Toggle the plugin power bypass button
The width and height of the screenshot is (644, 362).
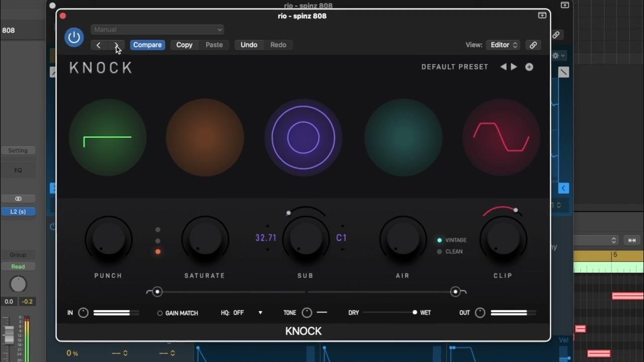[x=74, y=37]
